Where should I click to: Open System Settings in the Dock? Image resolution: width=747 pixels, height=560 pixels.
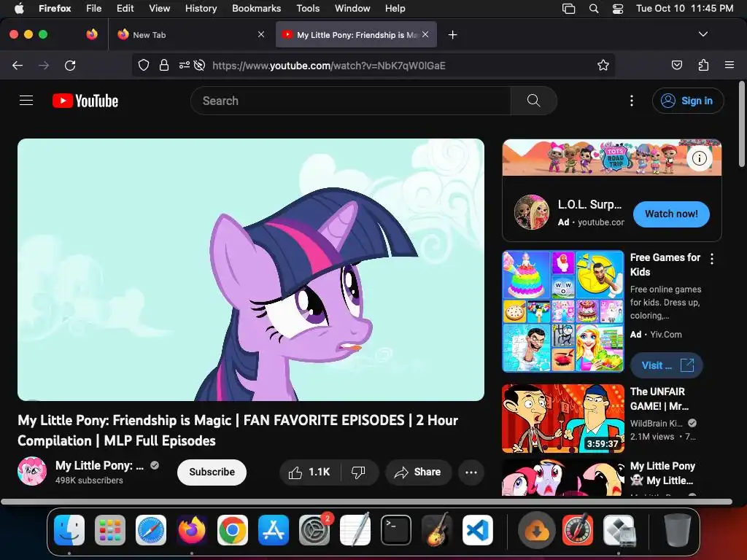[x=314, y=530]
